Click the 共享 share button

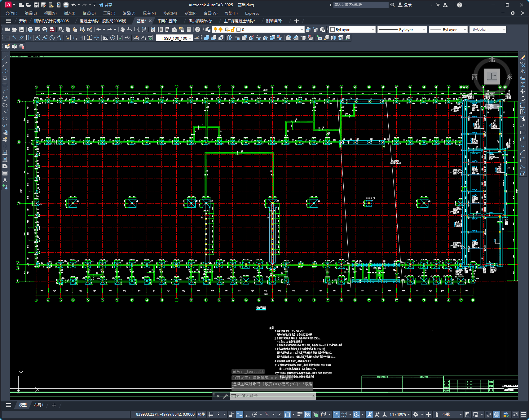coord(105,5)
